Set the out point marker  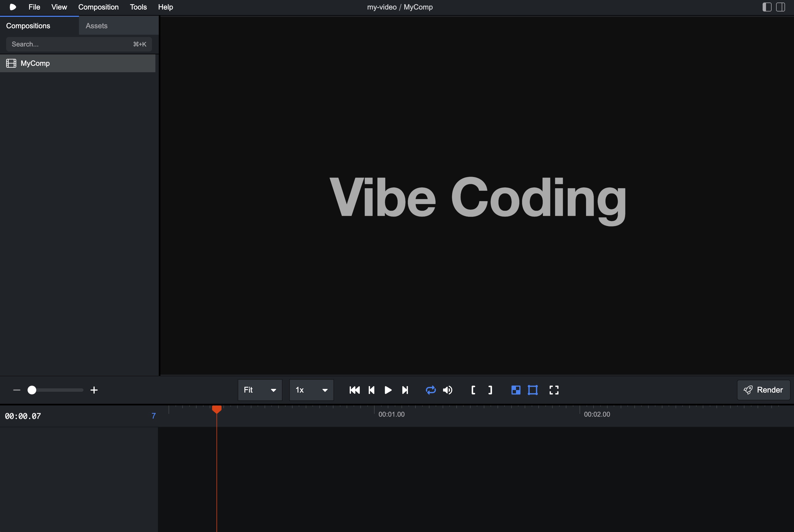(x=490, y=390)
